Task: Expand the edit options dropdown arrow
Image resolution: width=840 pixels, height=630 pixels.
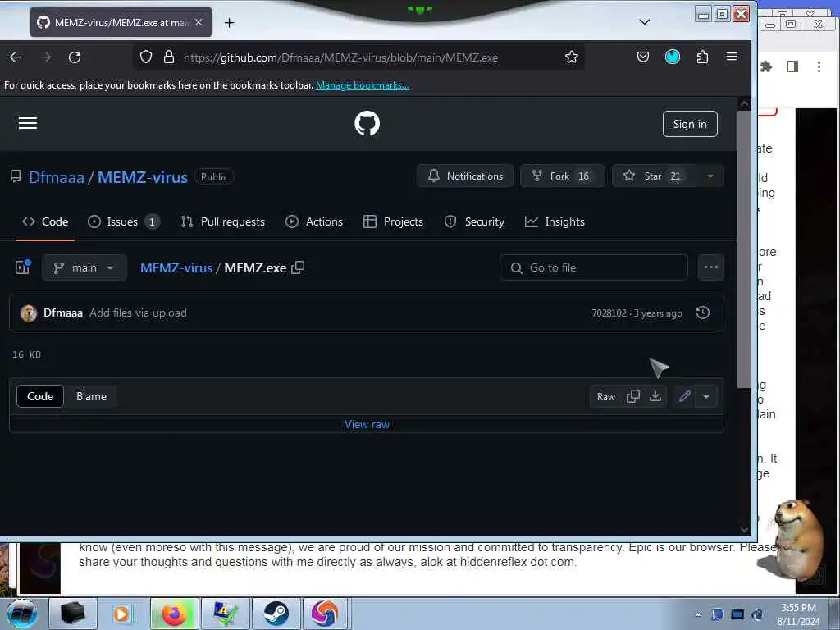Action: click(x=706, y=396)
